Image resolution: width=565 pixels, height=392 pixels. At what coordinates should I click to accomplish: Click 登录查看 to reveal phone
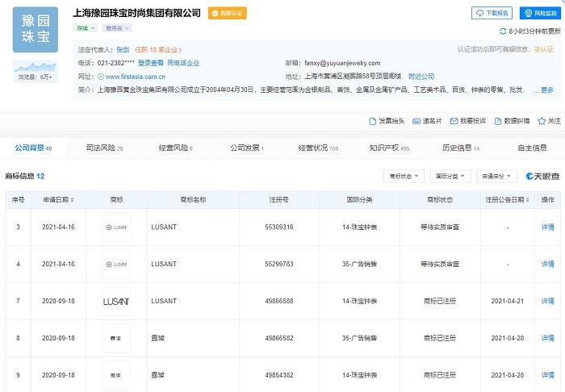pyautogui.click(x=151, y=63)
